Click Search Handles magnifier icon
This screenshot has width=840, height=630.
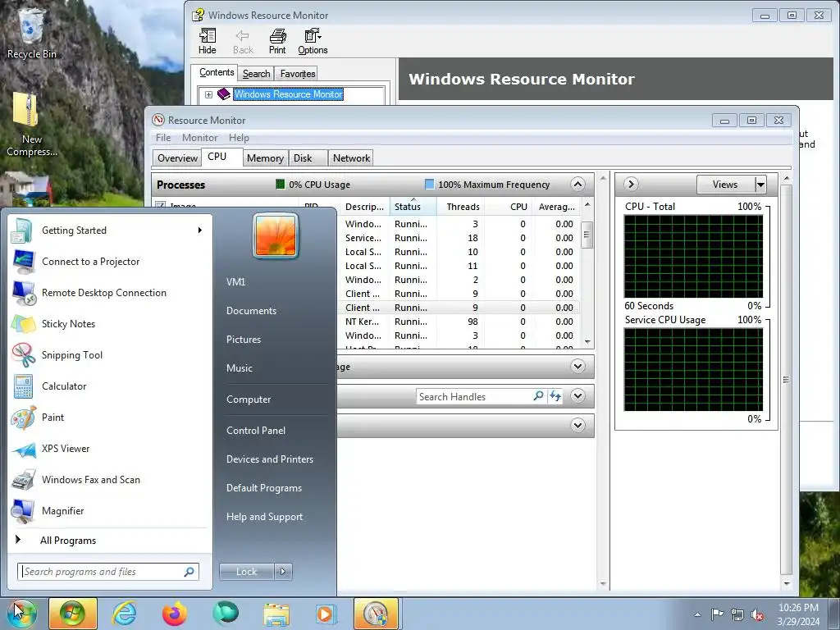(538, 396)
